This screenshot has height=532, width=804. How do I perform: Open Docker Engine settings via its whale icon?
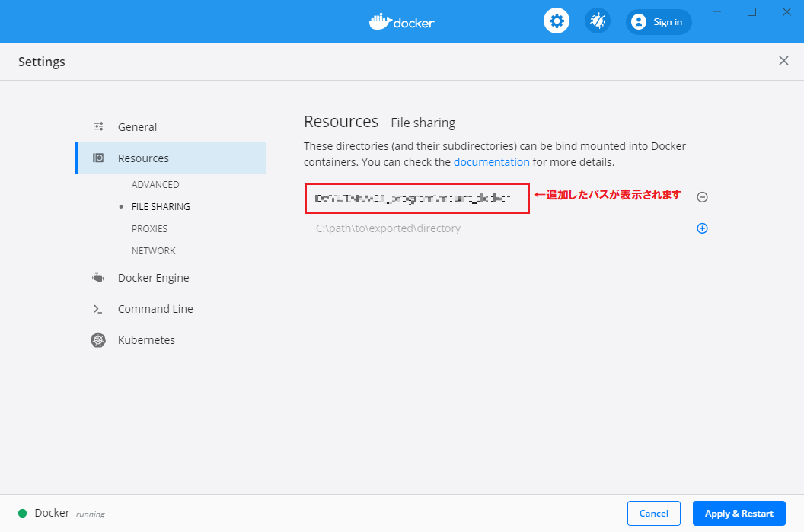pos(98,278)
